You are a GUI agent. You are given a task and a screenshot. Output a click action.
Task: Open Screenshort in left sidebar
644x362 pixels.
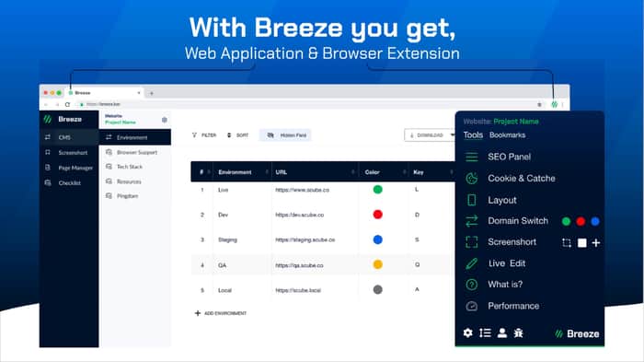tap(69, 153)
